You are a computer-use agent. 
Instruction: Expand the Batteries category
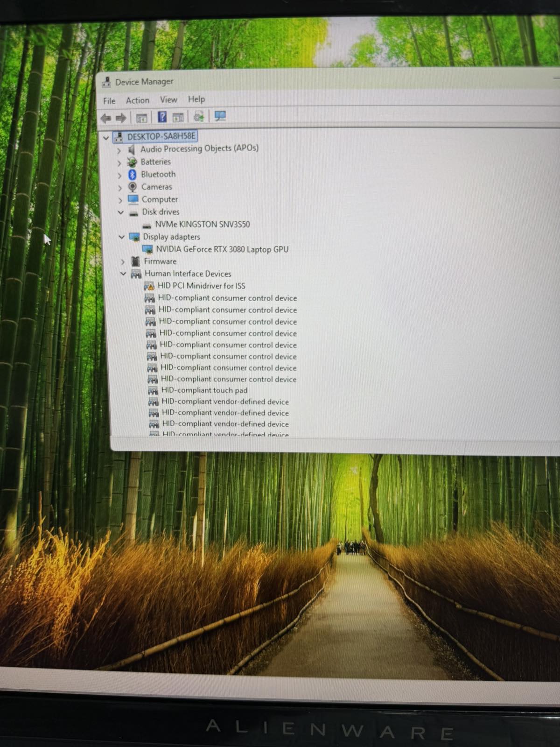click(119, 163)
